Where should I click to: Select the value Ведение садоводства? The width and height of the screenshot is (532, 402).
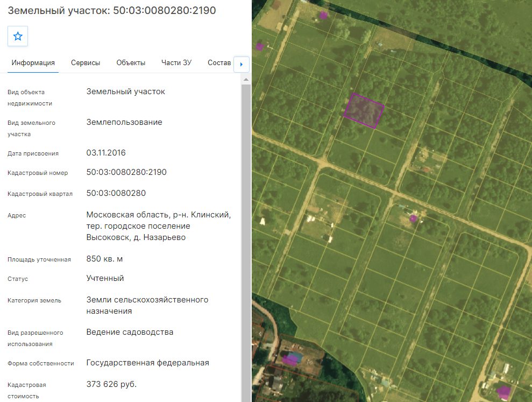pos(130,332)
